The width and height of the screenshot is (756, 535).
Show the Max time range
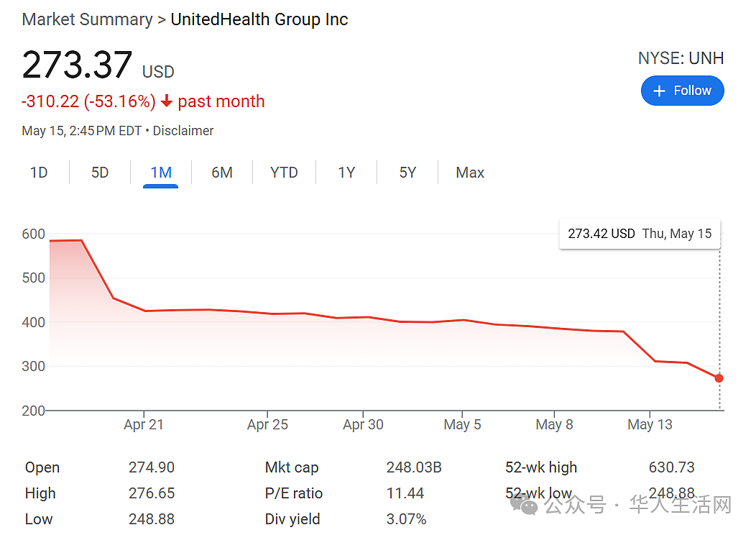click(469, 173)
